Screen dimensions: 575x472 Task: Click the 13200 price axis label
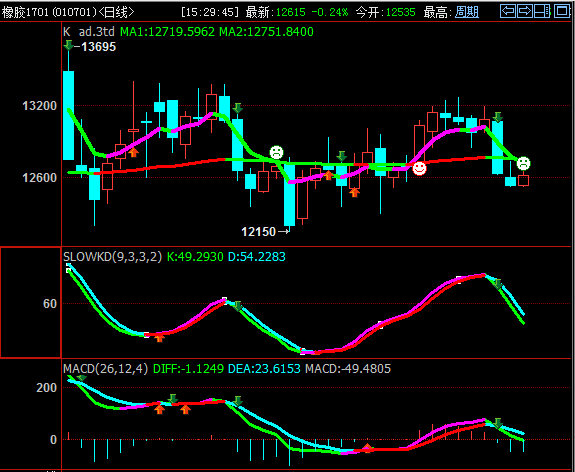(x=40, y=106)
